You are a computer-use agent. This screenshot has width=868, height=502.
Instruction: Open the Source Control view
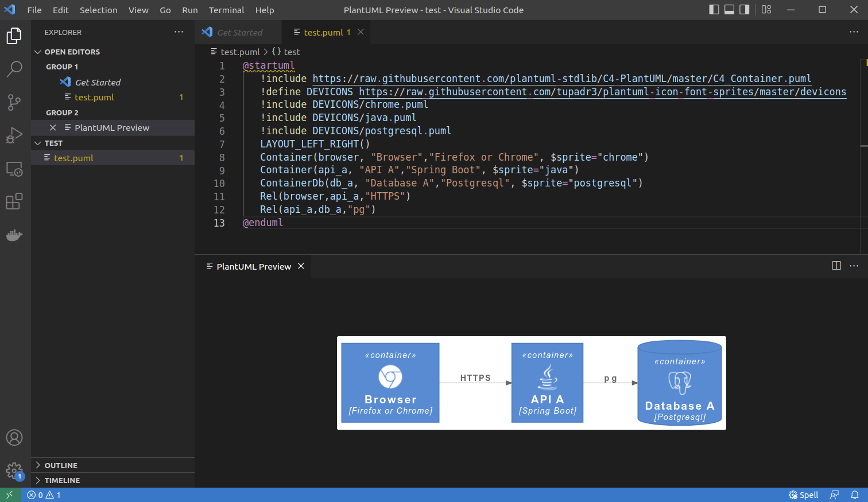(x=14, y=103)
